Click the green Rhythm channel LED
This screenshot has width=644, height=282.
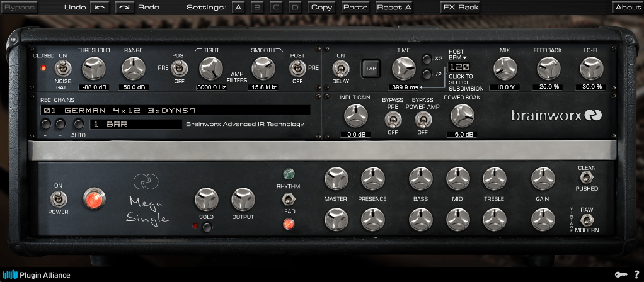tap(289, 173)
